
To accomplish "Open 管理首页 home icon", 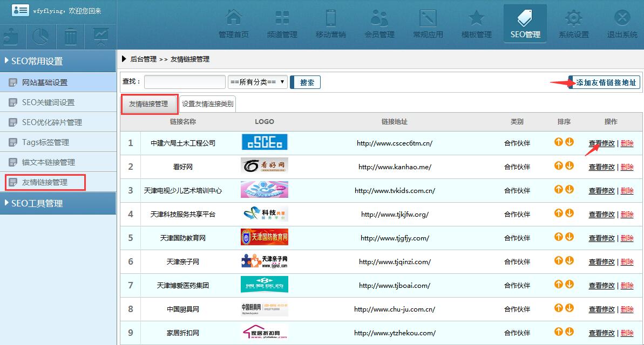I will tap(233, 19).
